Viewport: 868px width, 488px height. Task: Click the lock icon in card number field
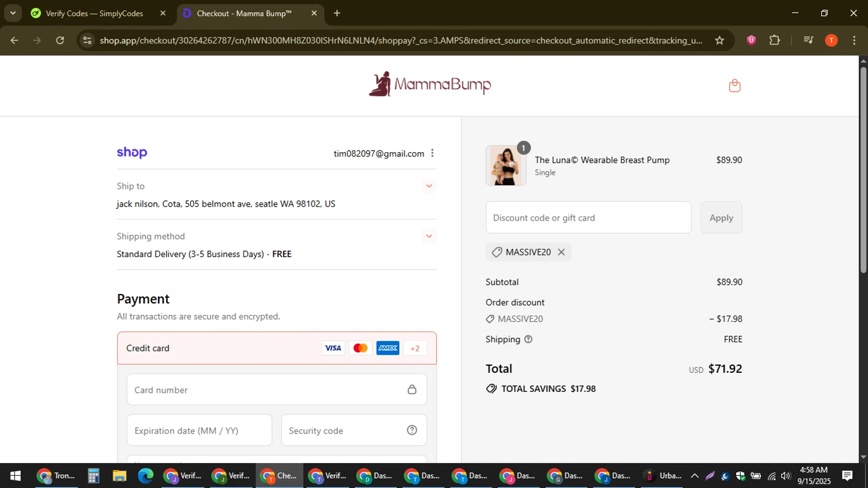tap(412, 390)
